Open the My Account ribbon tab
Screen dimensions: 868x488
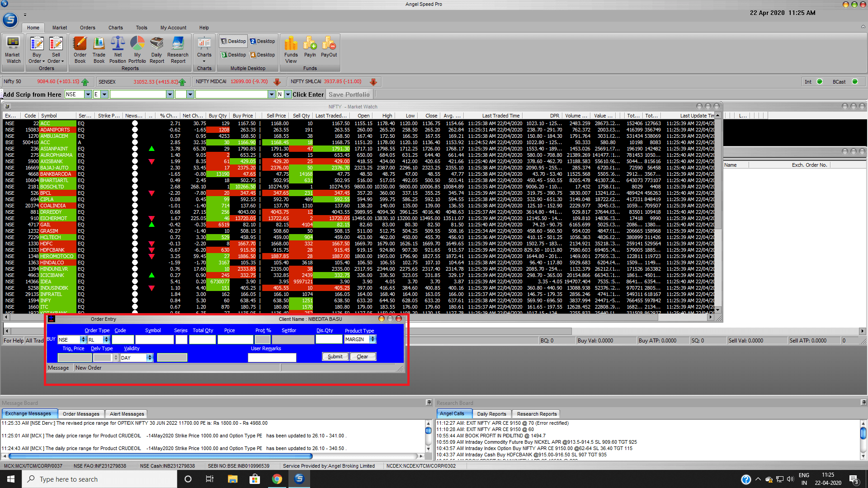[x=173, y=28]
